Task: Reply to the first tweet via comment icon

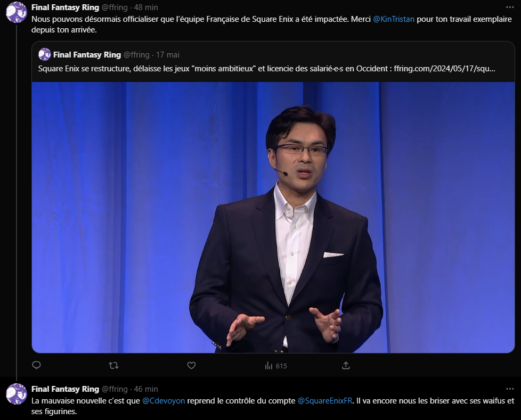Action: pyautogui.click(x=36, y=366)
